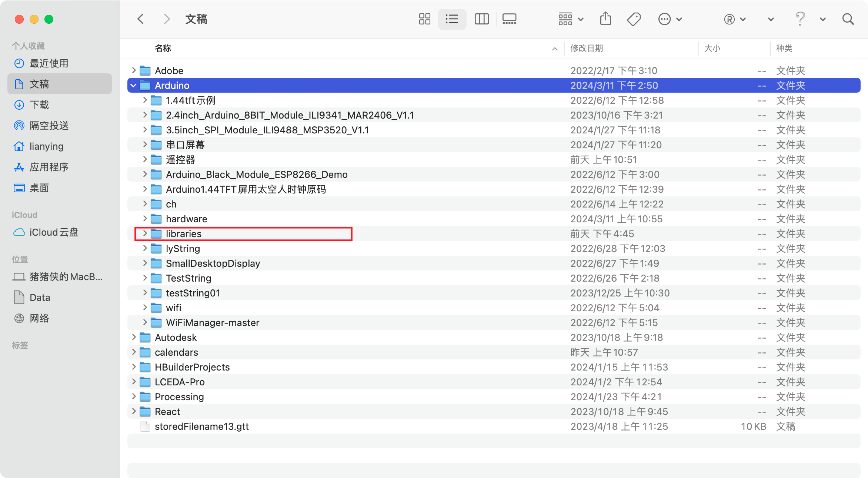Expand the Adobe folder
868x478 pixels.
[134, 70]
